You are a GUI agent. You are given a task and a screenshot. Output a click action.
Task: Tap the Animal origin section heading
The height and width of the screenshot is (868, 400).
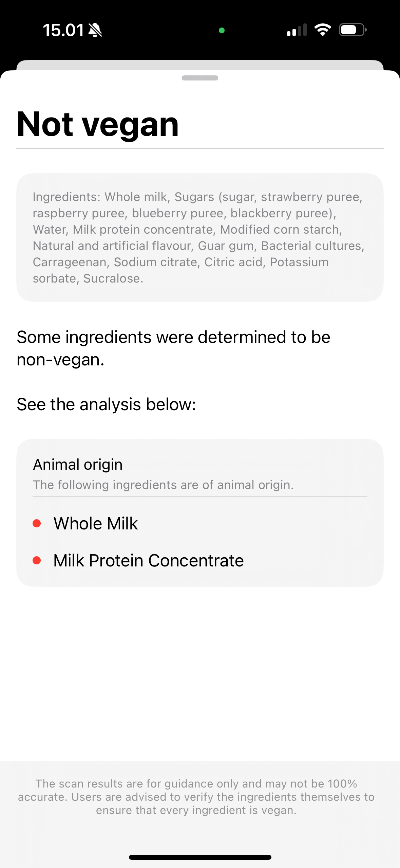point(78,464)
